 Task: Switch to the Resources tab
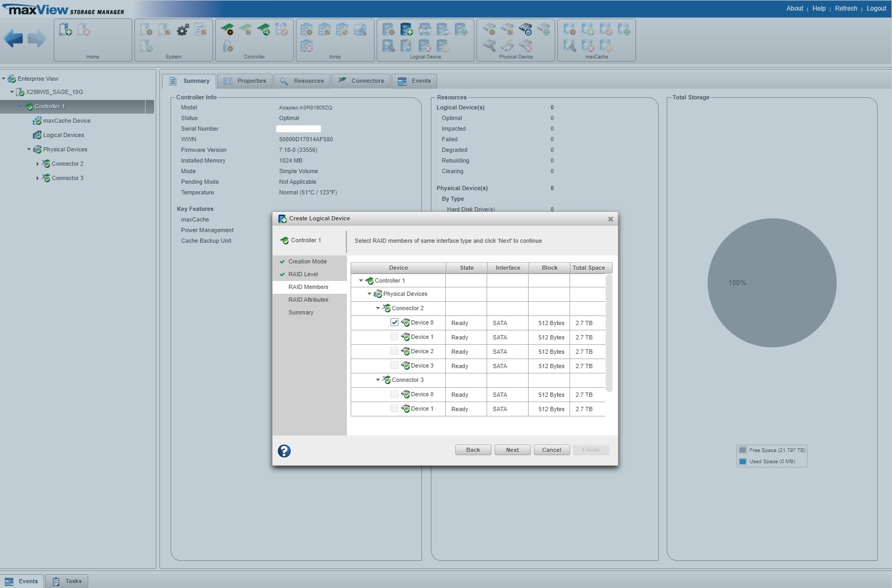[302, 81]
